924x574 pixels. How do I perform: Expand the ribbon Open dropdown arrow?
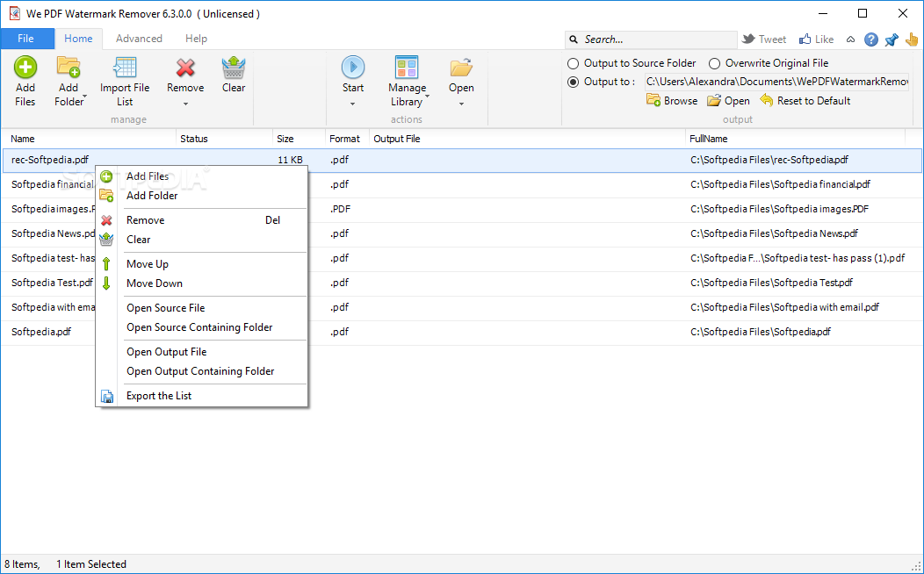[461, 104]
